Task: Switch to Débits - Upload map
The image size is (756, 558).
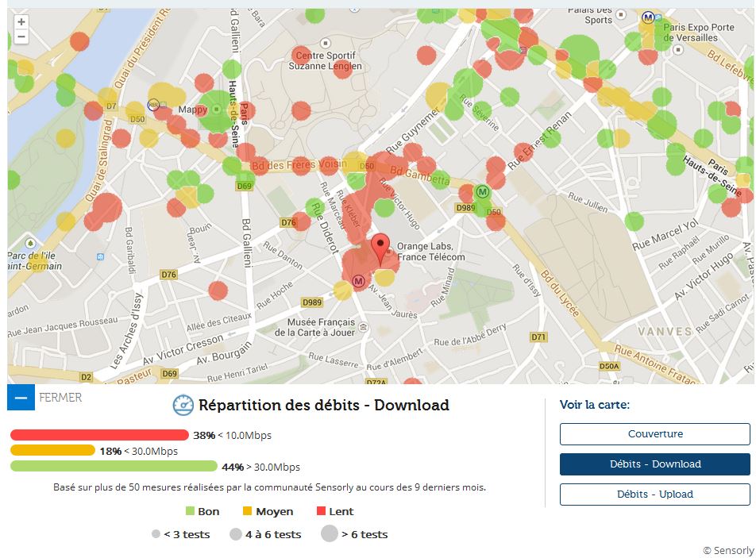Action: (x=654, y=495)
